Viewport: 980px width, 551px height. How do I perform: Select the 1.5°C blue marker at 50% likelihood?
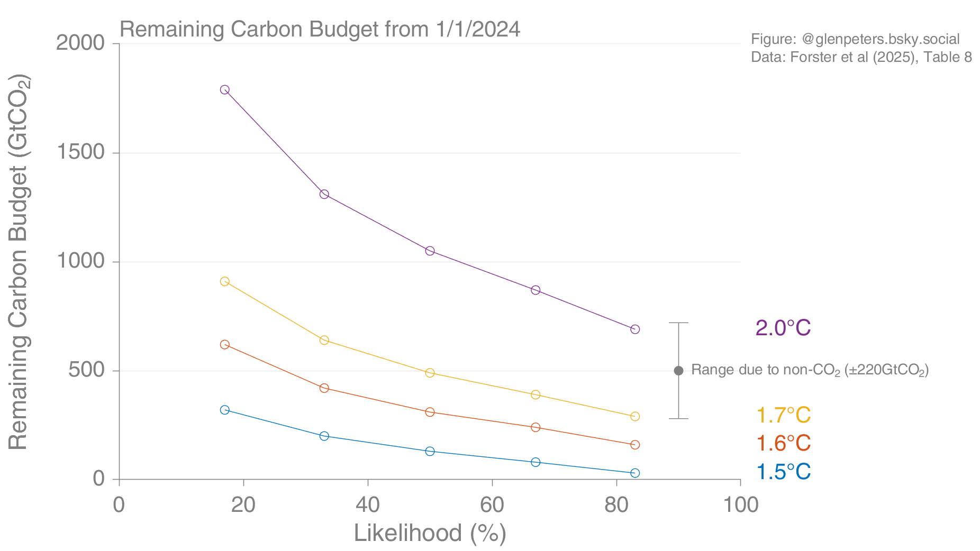[x=430, y=451]
